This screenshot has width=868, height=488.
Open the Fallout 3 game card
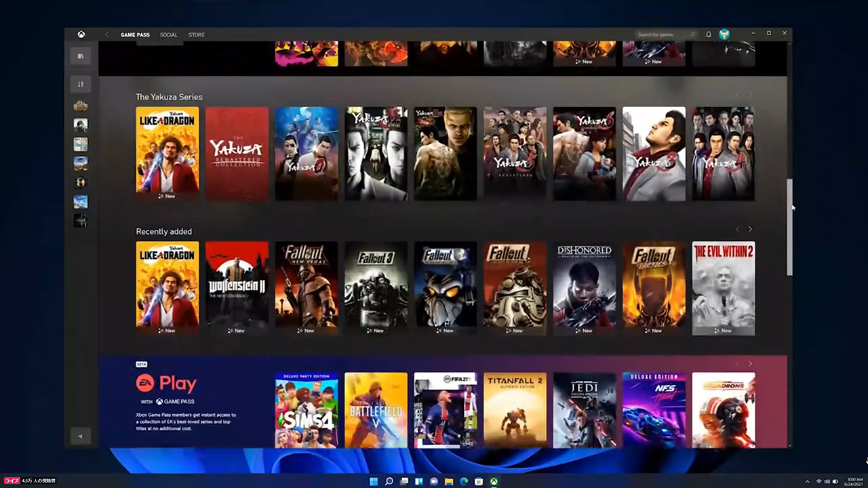376,288
